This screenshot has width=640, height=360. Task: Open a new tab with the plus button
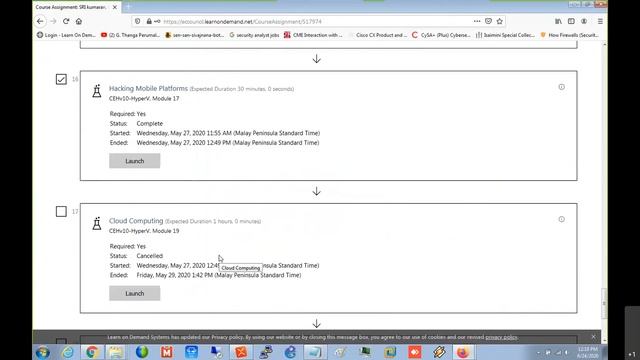[128, 7]
